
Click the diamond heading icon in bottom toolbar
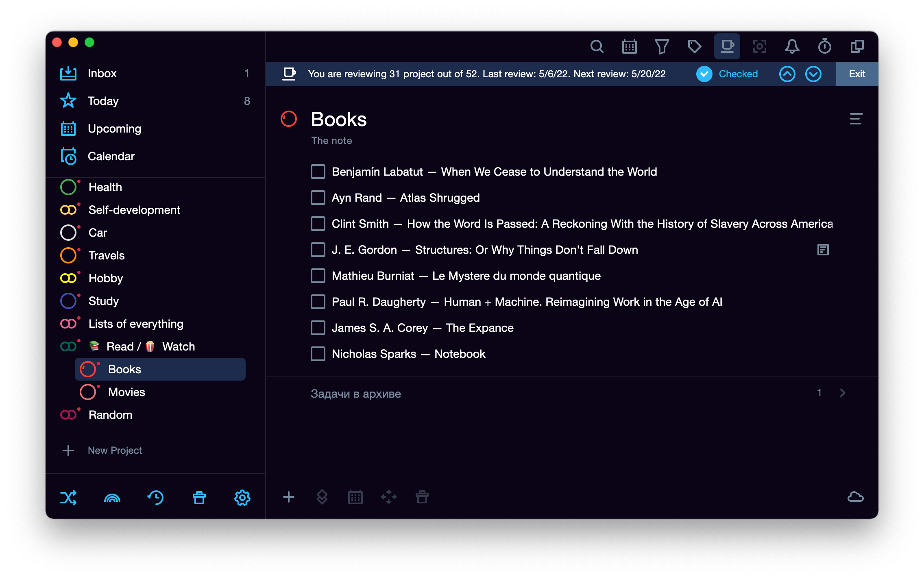coord(322,497)
